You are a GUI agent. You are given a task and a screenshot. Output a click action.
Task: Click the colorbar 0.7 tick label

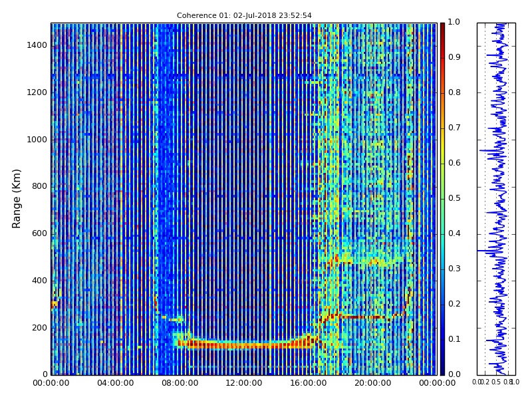454,128
